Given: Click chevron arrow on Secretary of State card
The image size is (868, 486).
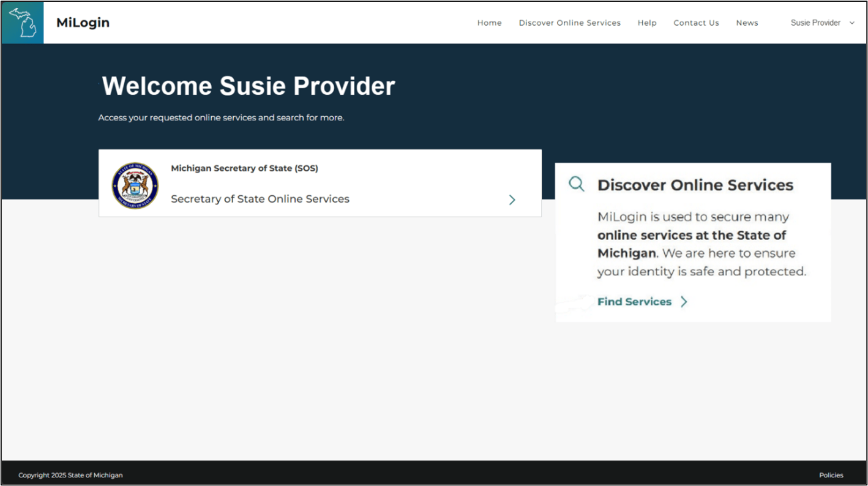Looking at the screenshot, I should (512, 200).
